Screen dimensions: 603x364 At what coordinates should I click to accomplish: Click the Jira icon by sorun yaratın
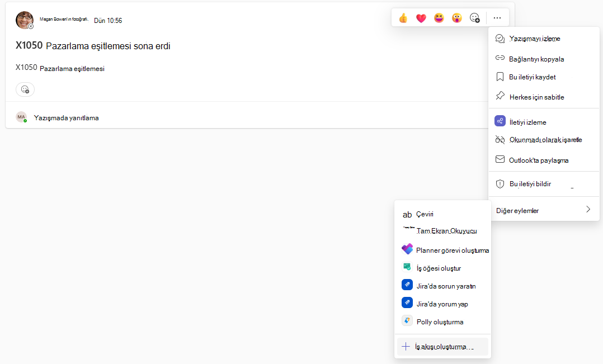[x=407, y=285]
